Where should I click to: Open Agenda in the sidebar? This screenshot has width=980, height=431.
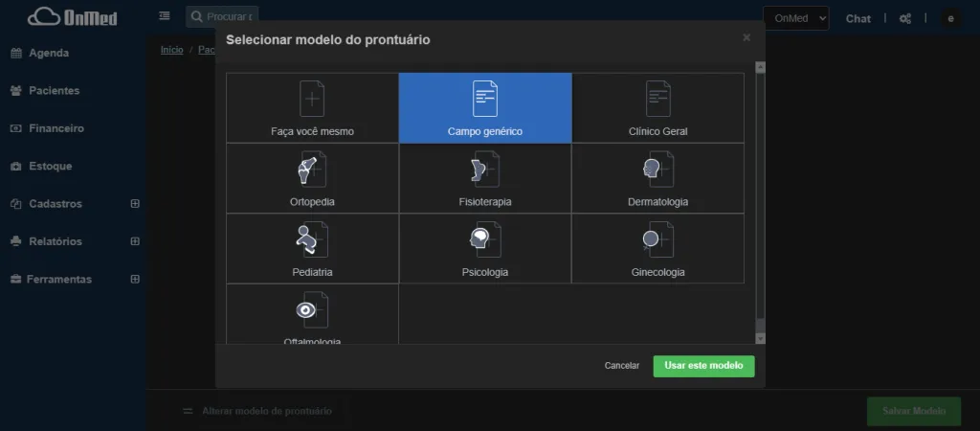pos(48,53)
